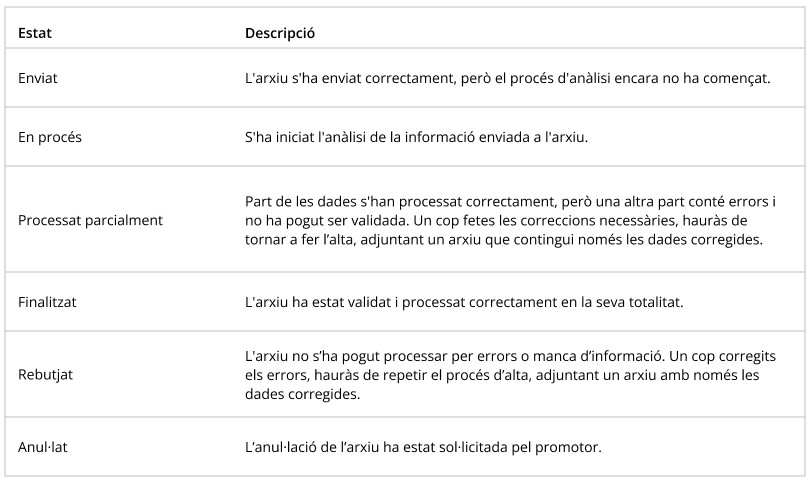
Task: Click the description text for En procés
Action: pos(416,138)
